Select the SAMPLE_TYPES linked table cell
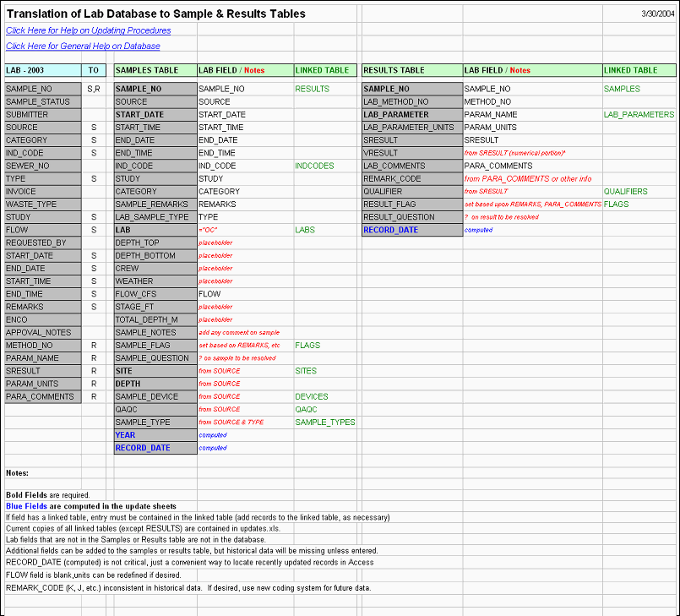 point(325,422)
